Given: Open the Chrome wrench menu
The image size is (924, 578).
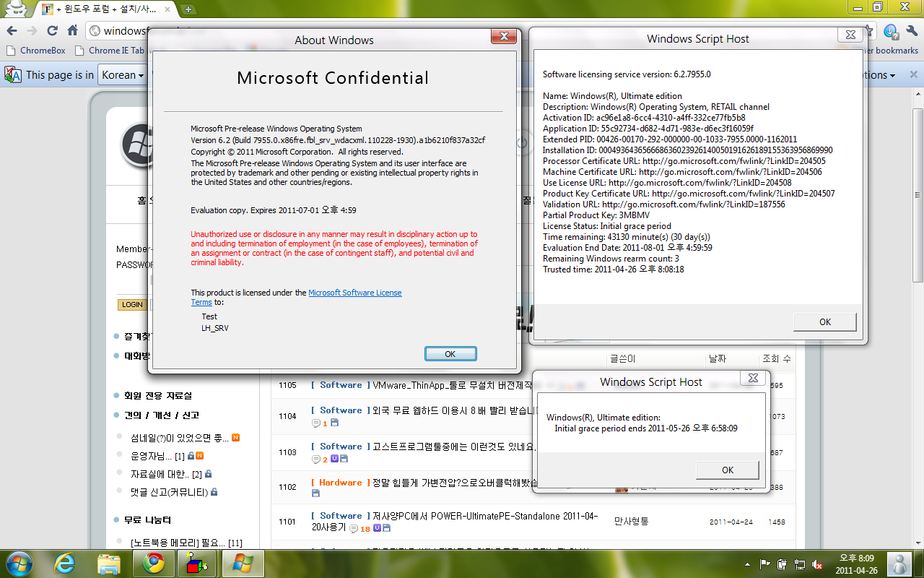Looking at the screenshot, I should tap(912, 31).
